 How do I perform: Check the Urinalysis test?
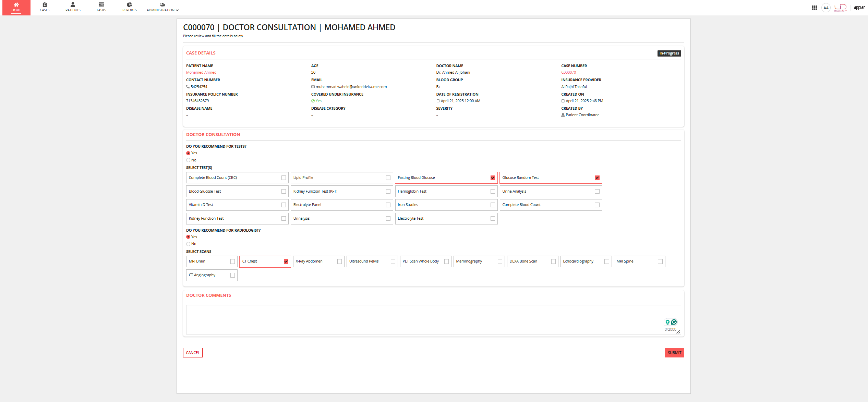[388, 218]
